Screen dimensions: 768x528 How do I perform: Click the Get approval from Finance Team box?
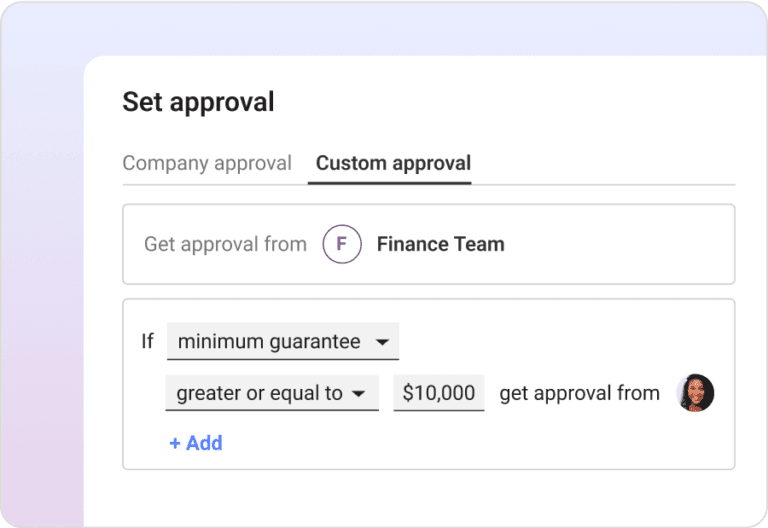pyautogui.click(x=429, y=244)
